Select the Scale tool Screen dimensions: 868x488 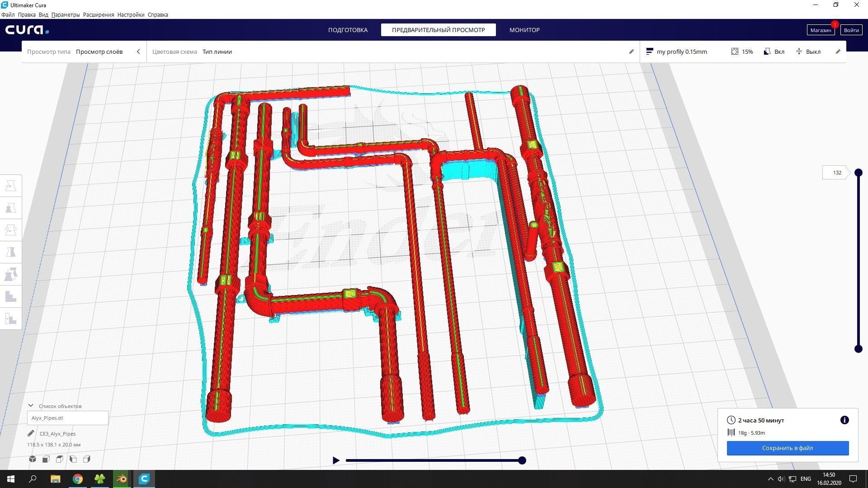coord(11,208)
